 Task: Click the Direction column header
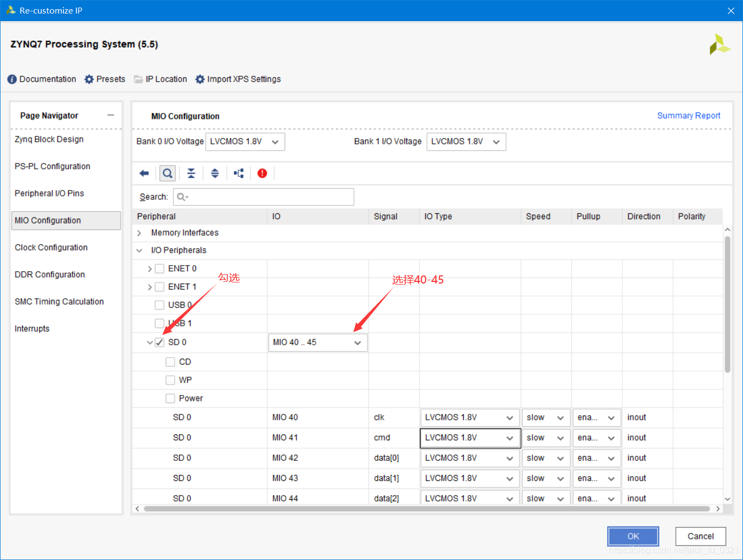[647, 216]
